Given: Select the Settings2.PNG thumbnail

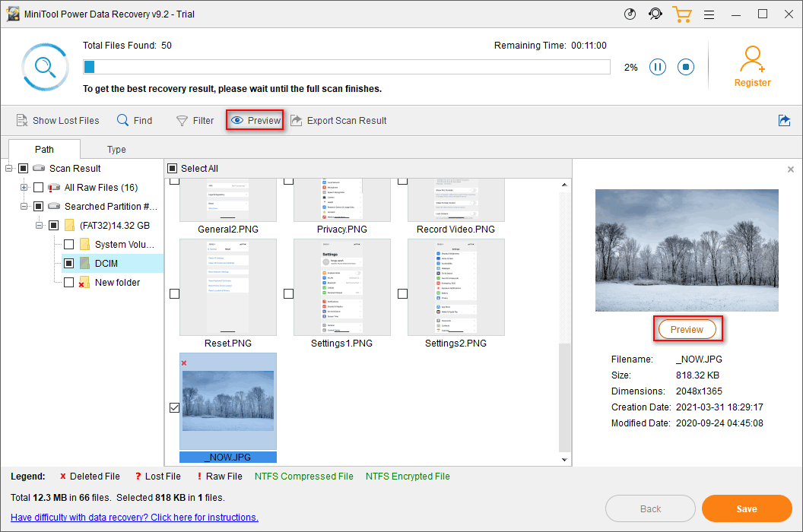Looking at the screenshot, I should pyautogui.click(x=456, y=287).
